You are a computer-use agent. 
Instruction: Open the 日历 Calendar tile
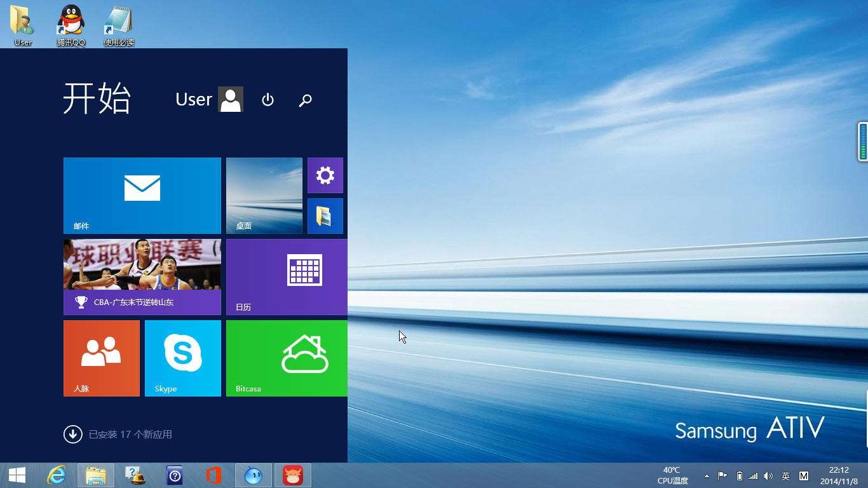click(x=286, y=276)
